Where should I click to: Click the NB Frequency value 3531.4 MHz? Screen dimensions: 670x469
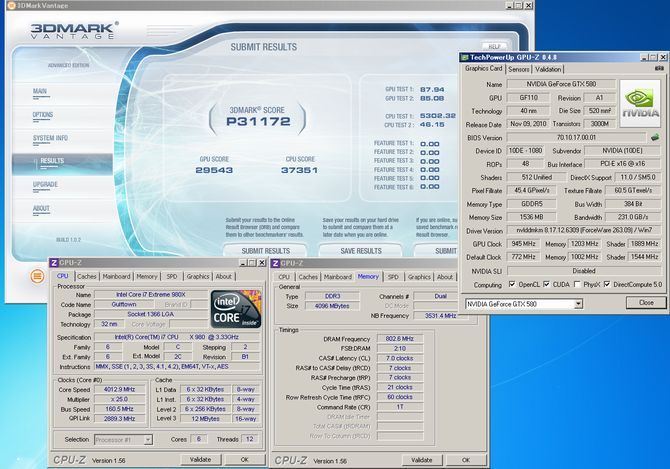click(x=440, y=316)
